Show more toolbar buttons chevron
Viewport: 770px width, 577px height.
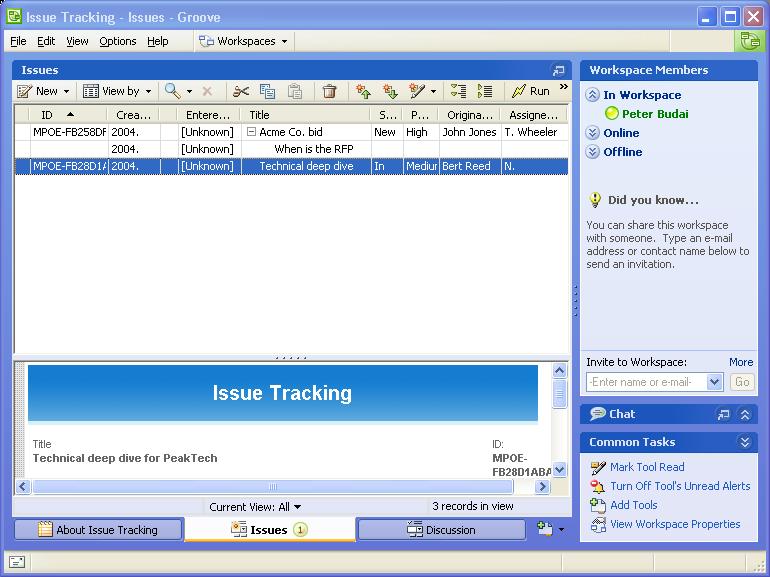563,87
